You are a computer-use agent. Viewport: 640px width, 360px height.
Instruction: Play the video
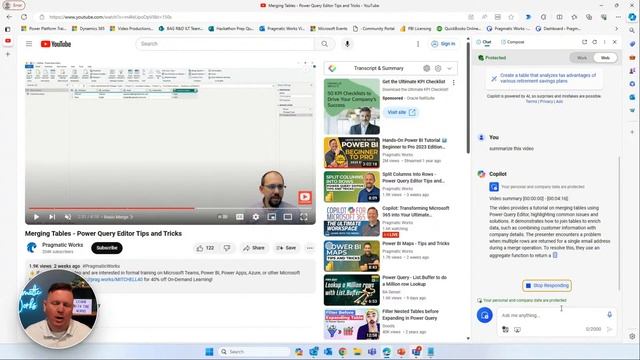tap(36, 217)
